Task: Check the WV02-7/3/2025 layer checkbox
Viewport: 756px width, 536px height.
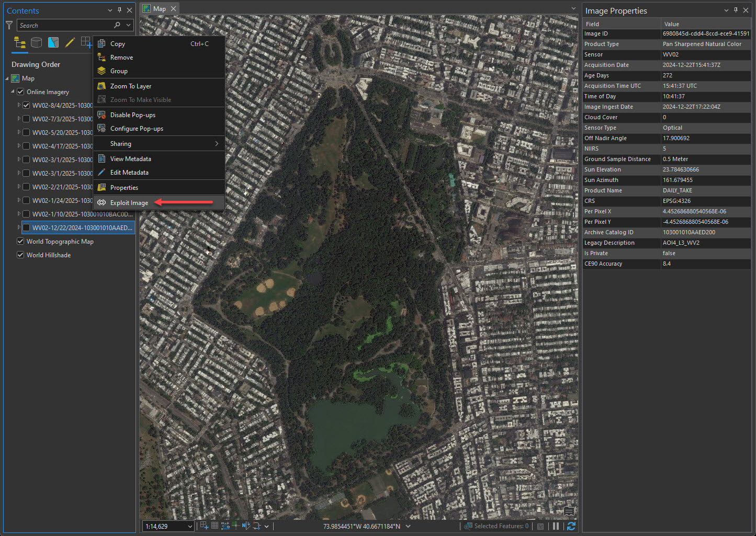Action: [26, 119]
